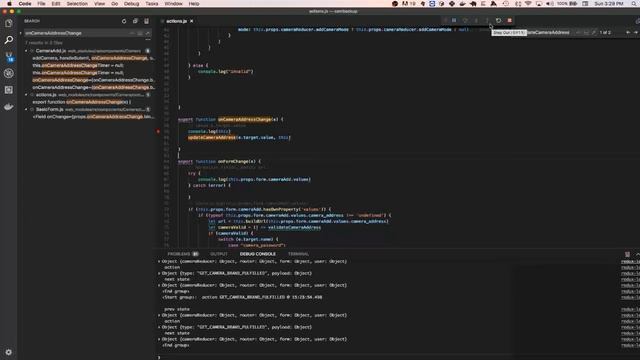Screen dimensions: 640x360
Task: Click updateCameraAddress highlighted call in editor
Action: (x=212, y=138)
